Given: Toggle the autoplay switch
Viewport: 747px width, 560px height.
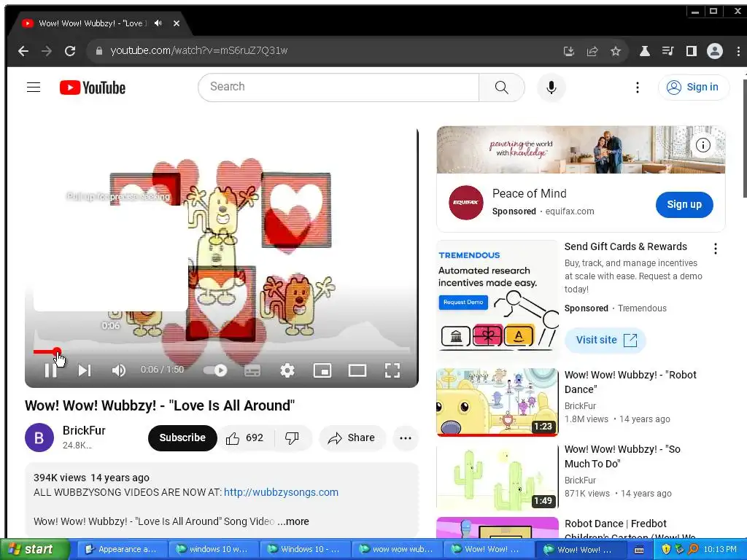Looking at the screenshot, I should pos(215,370).
